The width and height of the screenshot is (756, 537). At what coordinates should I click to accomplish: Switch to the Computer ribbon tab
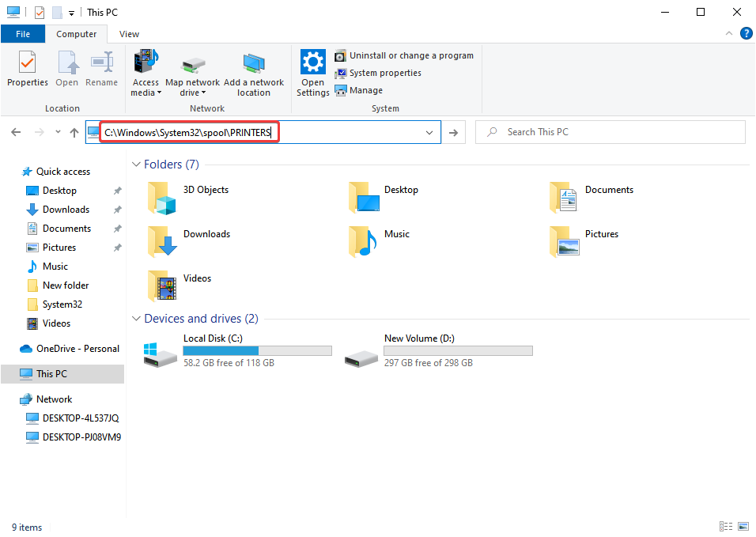tap(76, 34)
